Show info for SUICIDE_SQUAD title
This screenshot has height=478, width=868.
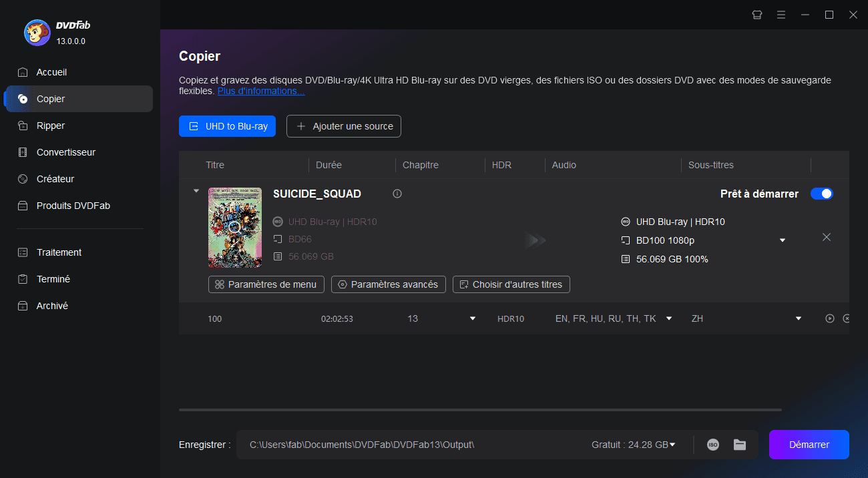pyautogui.click(x=397, y=194)
